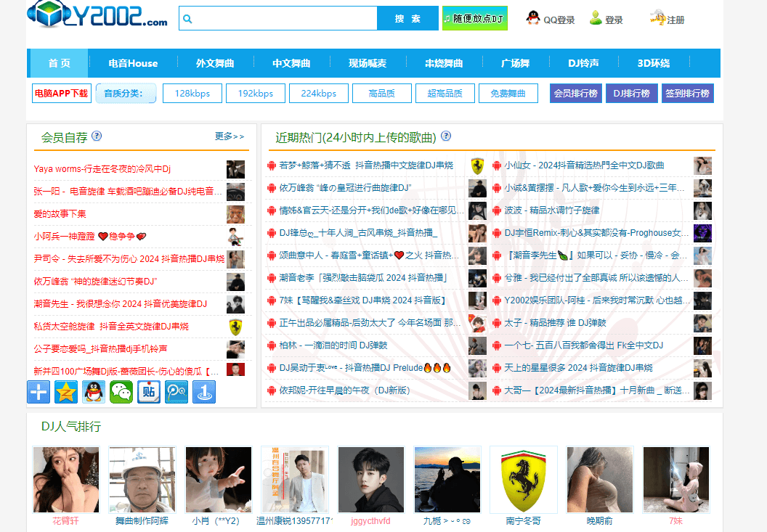Viewport: 767px width, 532px height.
Task: Open track 爱的故事下集
Action: tap(60, 214)
